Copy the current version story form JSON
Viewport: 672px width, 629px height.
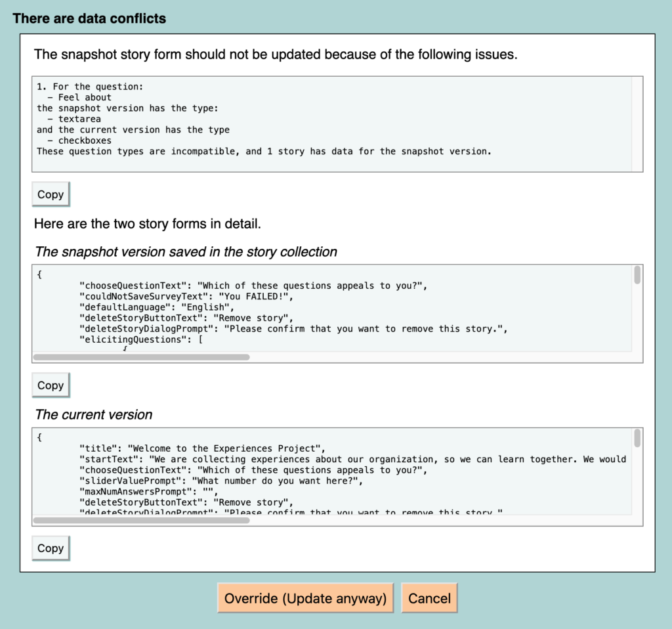51,548
